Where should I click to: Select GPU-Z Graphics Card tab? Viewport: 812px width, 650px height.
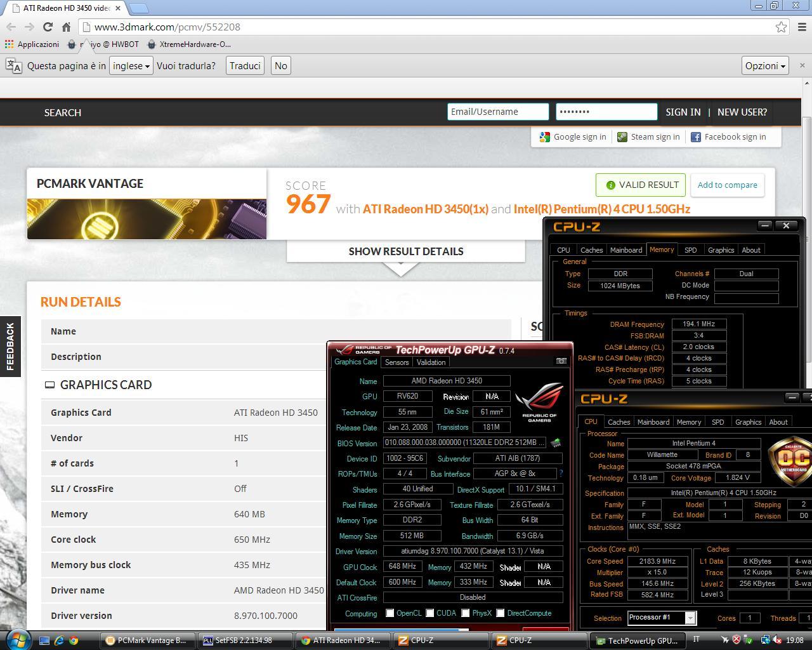pos(355,362)
